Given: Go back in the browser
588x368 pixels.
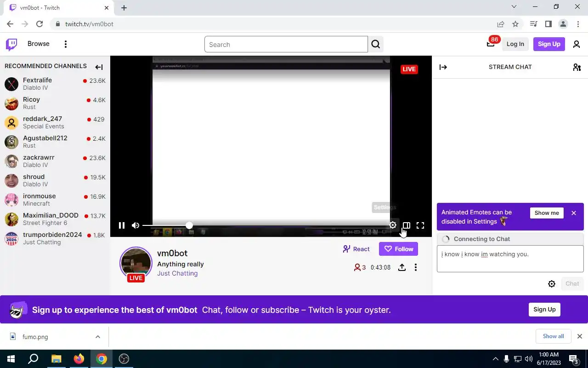Looking at the screenshot, I should pyautogui.click(x=10, y=24).
